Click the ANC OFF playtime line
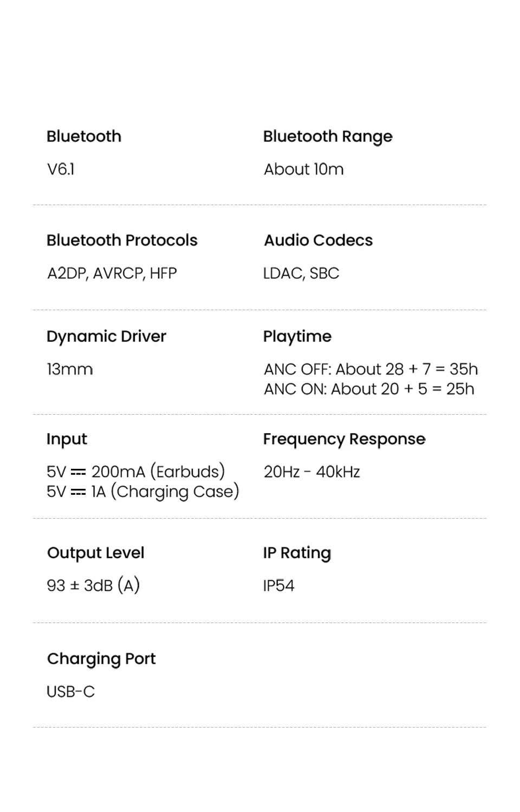This screenshot has width=520, height=812. pos(370,369)
